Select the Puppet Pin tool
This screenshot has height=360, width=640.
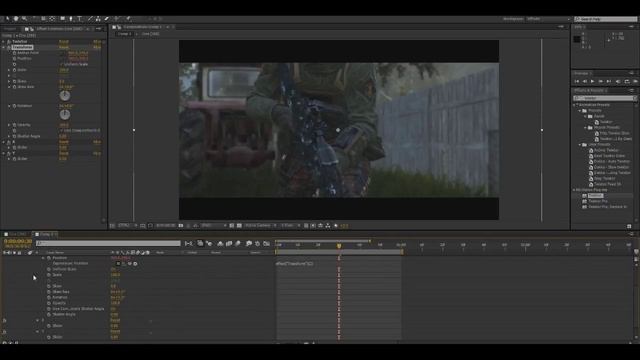pos(128,19)
